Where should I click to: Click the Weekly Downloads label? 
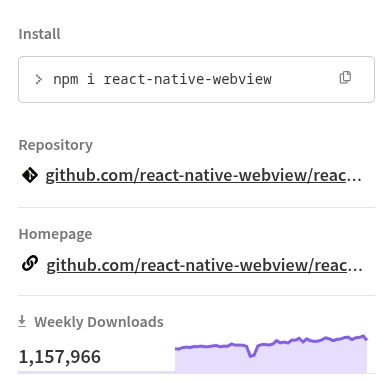coord(99,322)
